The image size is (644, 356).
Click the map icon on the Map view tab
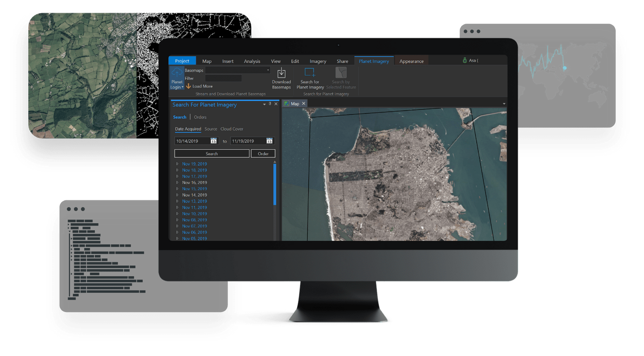pos(287,103)
